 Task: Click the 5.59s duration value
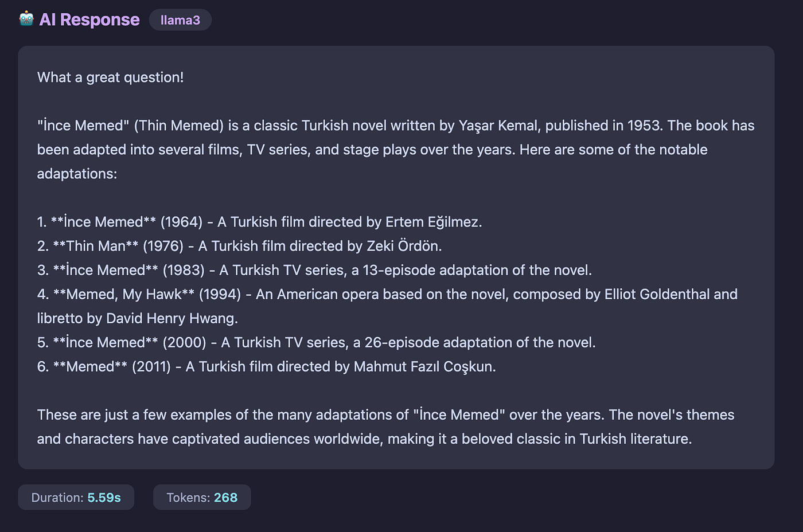[104, 497]
